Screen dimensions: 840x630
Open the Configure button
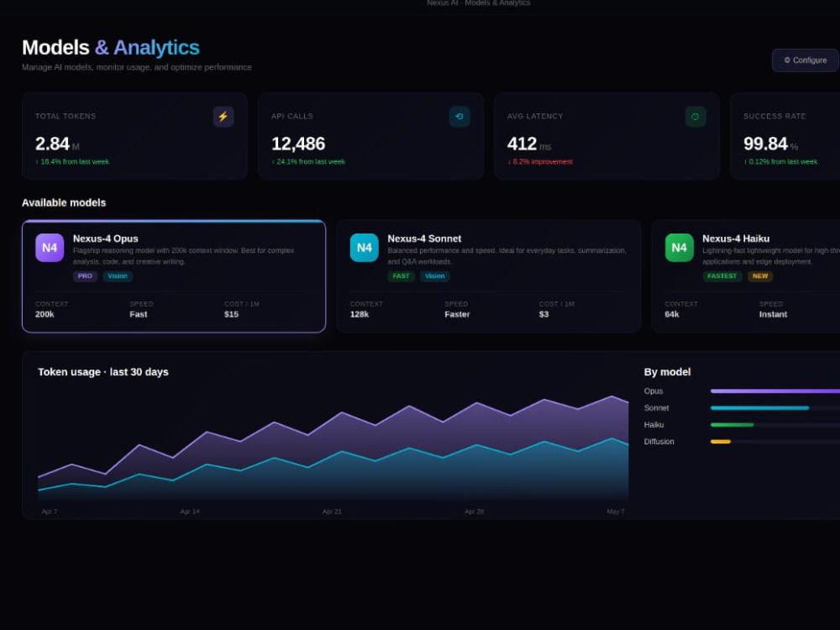(x=806, y=60)
